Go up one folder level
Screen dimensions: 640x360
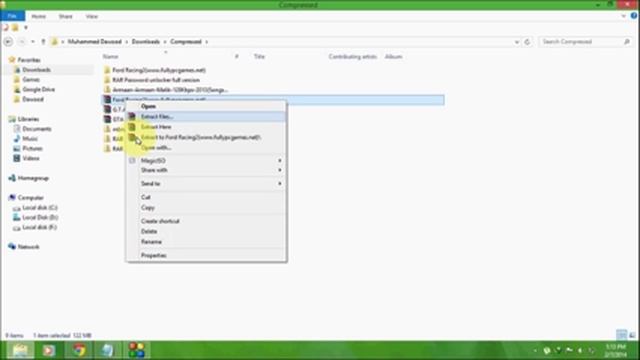pyautogui.click(x=43, y=42)
